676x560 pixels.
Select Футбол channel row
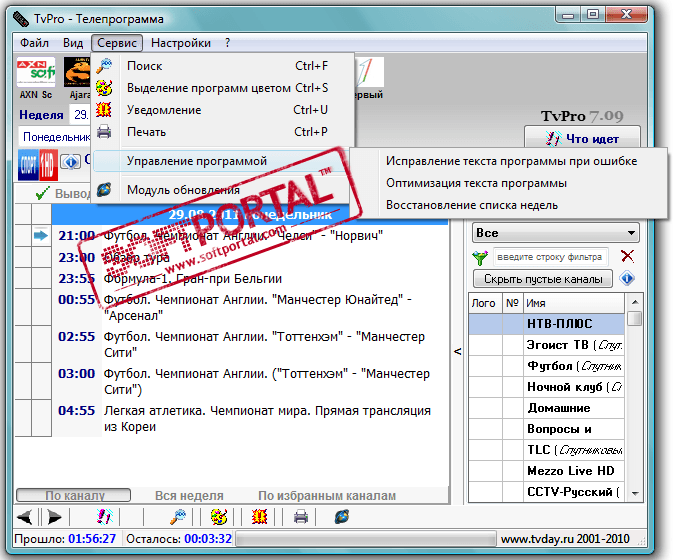(546, 366)
